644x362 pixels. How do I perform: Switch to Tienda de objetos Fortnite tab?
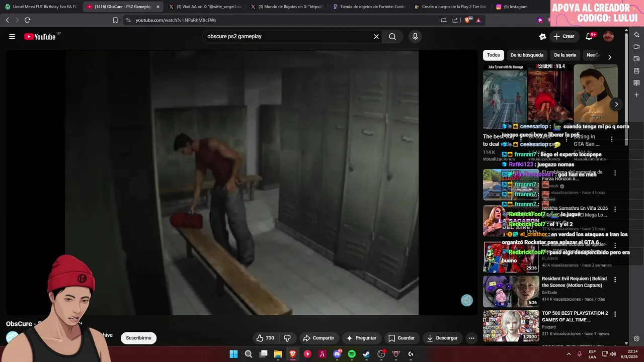[x=369, y=7]
